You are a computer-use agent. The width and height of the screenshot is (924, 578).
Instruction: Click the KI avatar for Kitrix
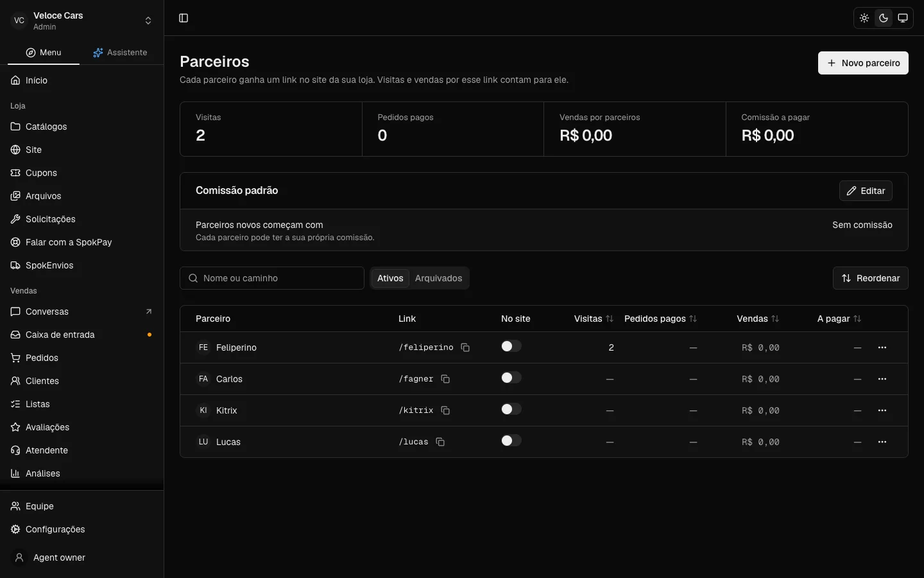pyautogui.click(x=203, y=410)
